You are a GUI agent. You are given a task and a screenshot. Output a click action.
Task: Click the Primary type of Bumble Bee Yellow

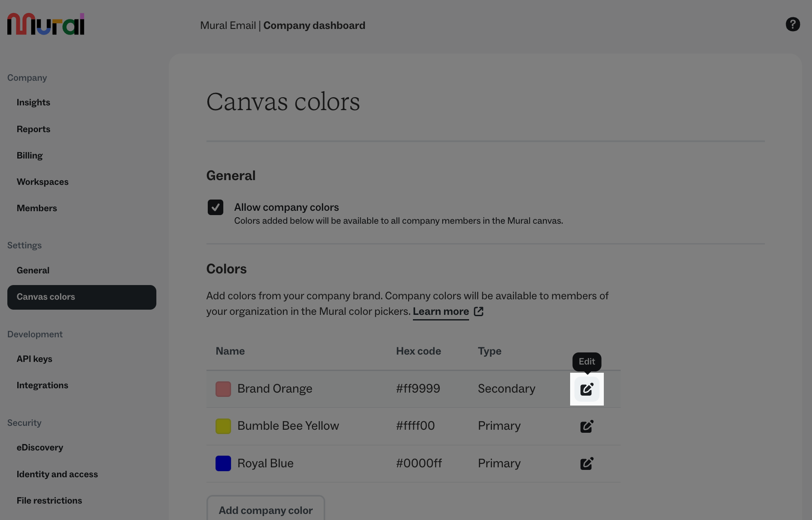tap(499, 426)
